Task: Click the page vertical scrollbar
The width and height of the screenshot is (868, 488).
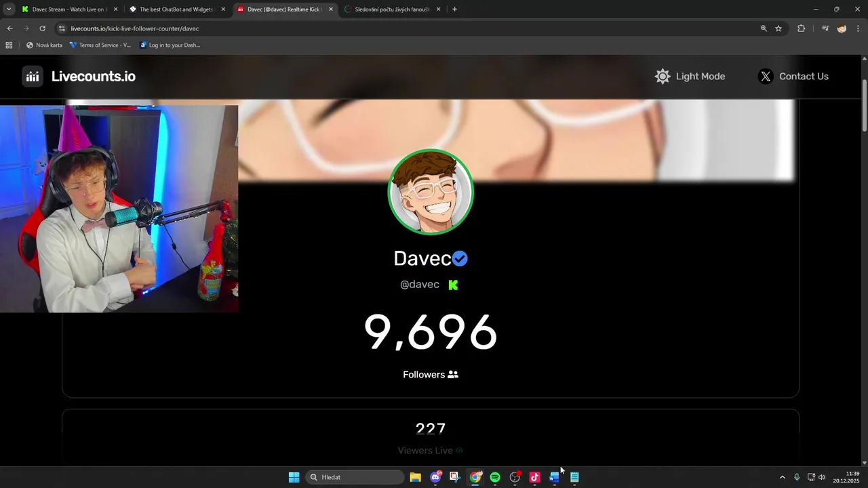Action: [x=864, y=105]
